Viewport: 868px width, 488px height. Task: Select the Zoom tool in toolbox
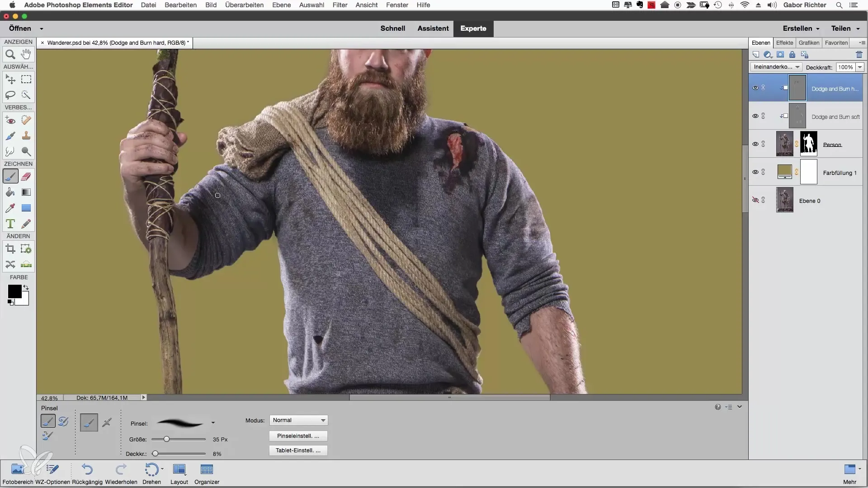tap(10, 55)
